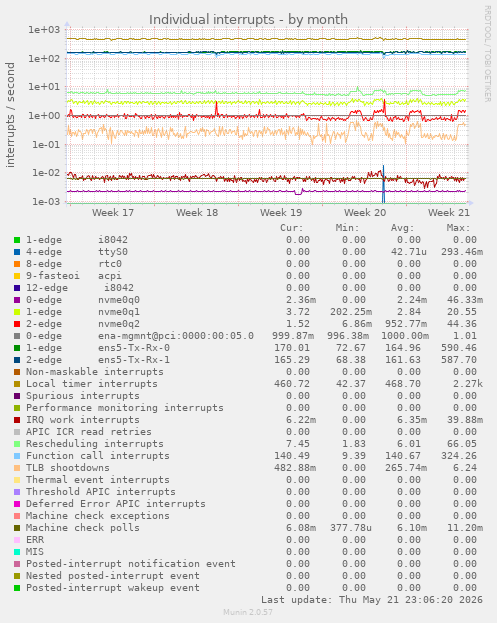
Task: Click the Individual interrupts - by month title
Action: [x=248, y=19]
